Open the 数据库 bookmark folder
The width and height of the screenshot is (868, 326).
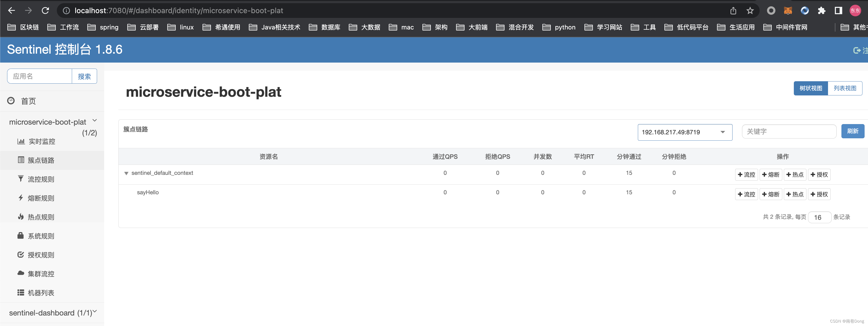[x=324, y=27]
